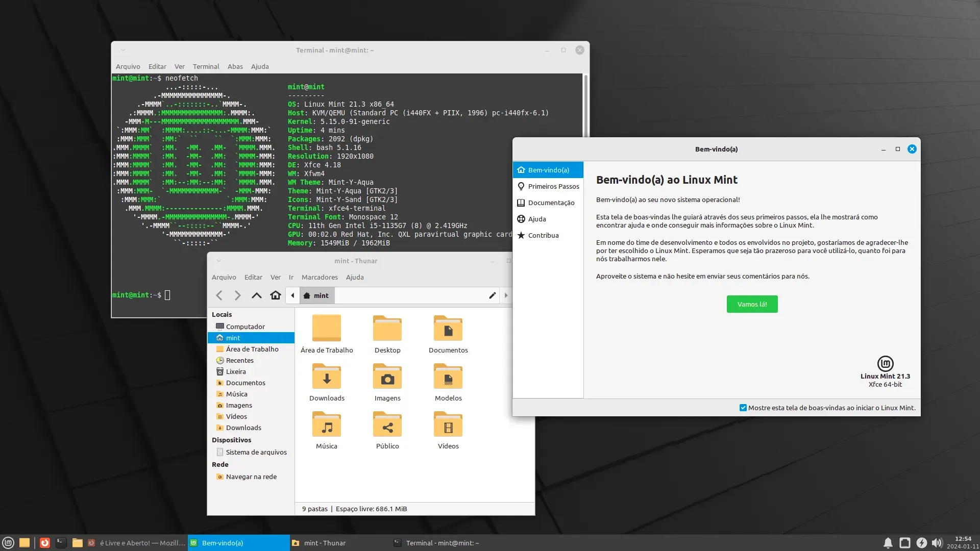Open Ir menu in Thunar

(x=291, y=277)
